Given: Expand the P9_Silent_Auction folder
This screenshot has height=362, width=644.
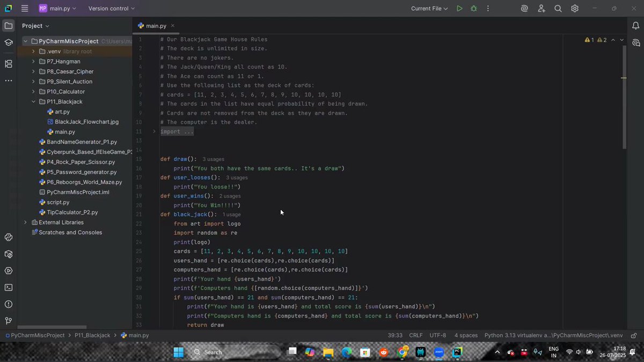Looking at the screenshot, I should [x=33, y=82].
